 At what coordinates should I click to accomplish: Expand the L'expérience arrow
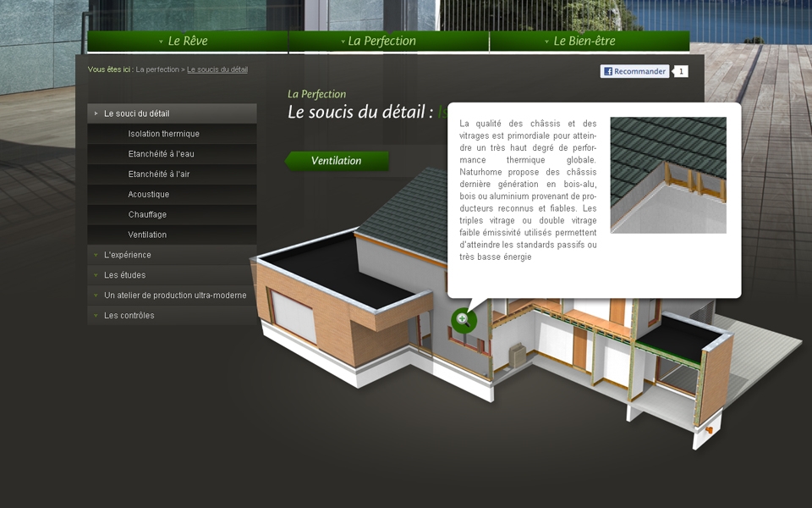point(96,255)
